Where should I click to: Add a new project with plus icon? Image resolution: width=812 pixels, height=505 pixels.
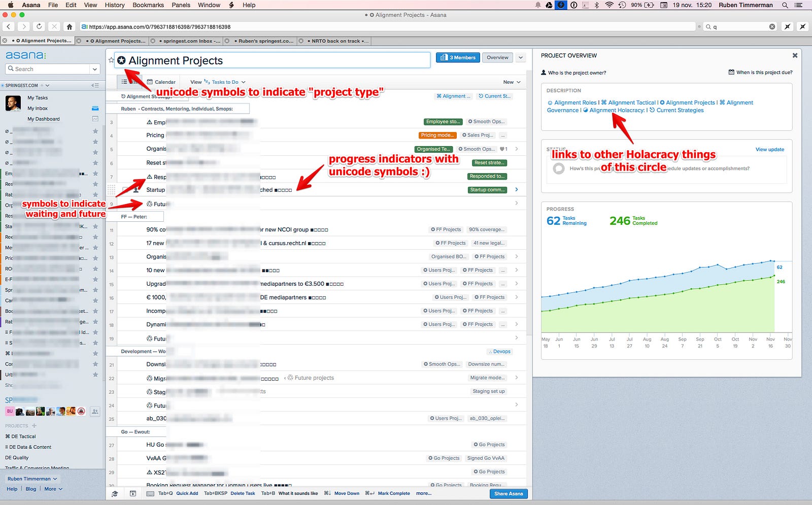tap(34, 426)
